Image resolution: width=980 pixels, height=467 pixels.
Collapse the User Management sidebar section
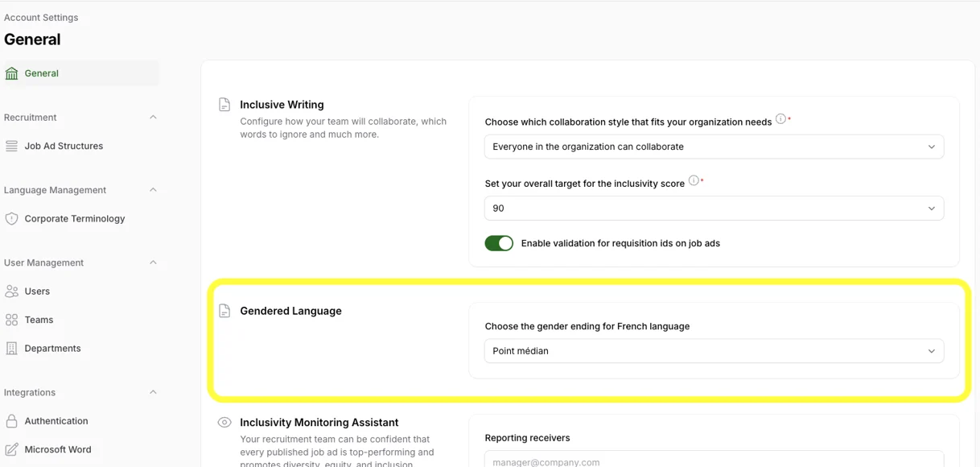(153, 262)
